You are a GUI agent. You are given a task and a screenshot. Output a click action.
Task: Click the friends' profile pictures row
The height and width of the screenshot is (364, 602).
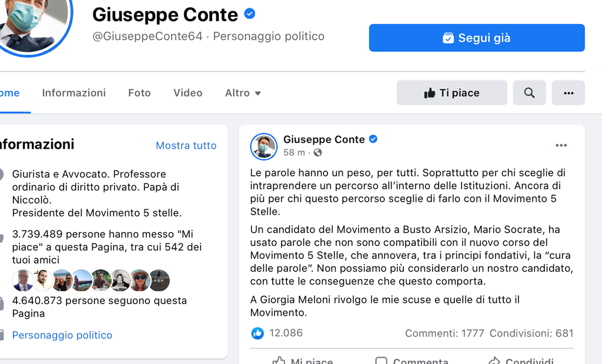(91, 280)
